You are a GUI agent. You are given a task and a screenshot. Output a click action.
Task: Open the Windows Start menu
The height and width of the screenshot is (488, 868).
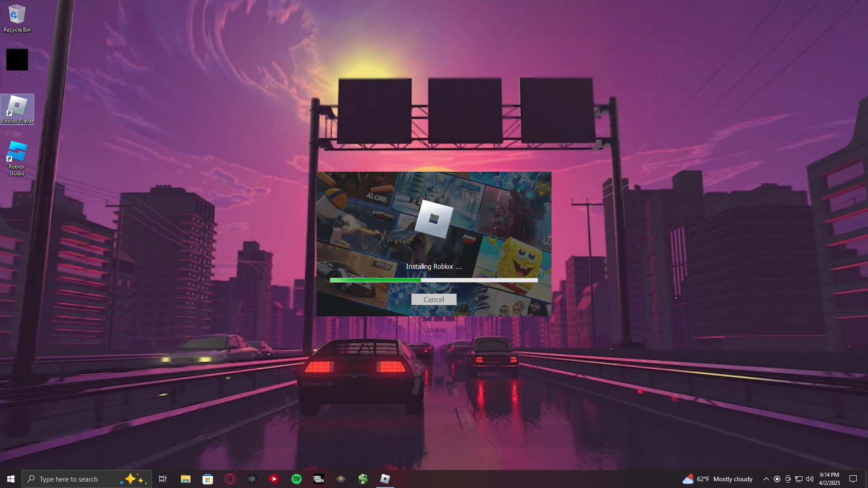point(11,479)
